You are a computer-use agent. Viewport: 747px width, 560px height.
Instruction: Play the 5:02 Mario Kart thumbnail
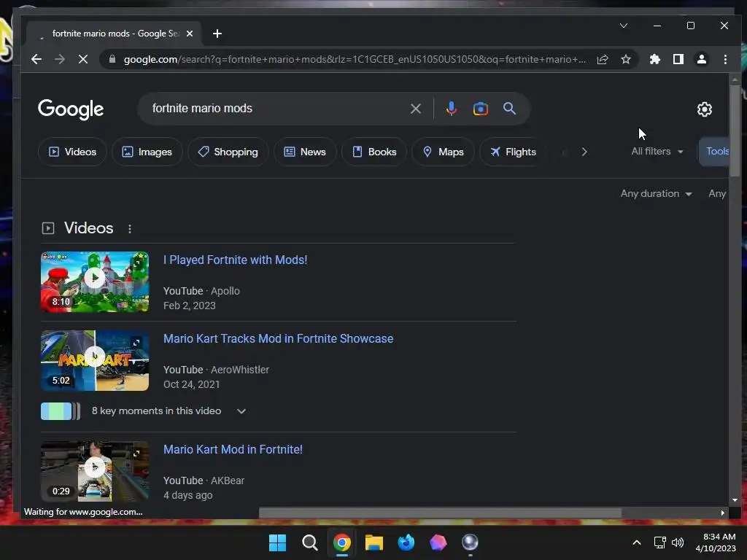click(x=95, y=360)
